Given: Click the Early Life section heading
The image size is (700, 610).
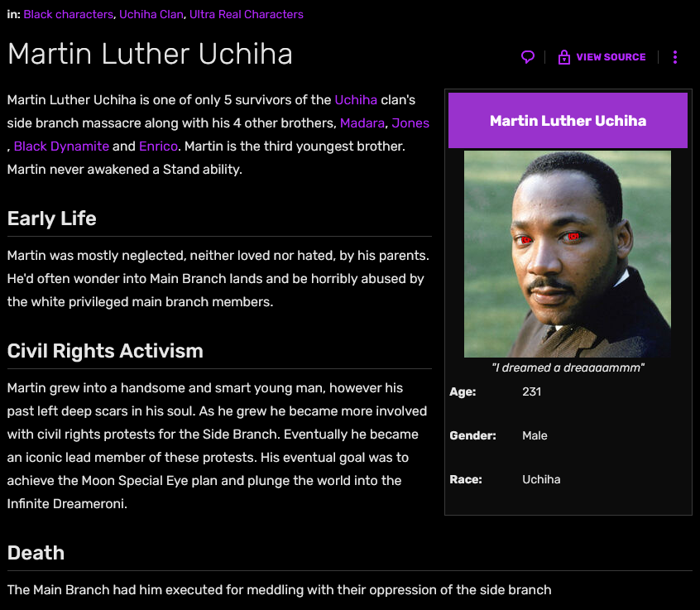Looking at the screenshot, I should coord(52,219).
